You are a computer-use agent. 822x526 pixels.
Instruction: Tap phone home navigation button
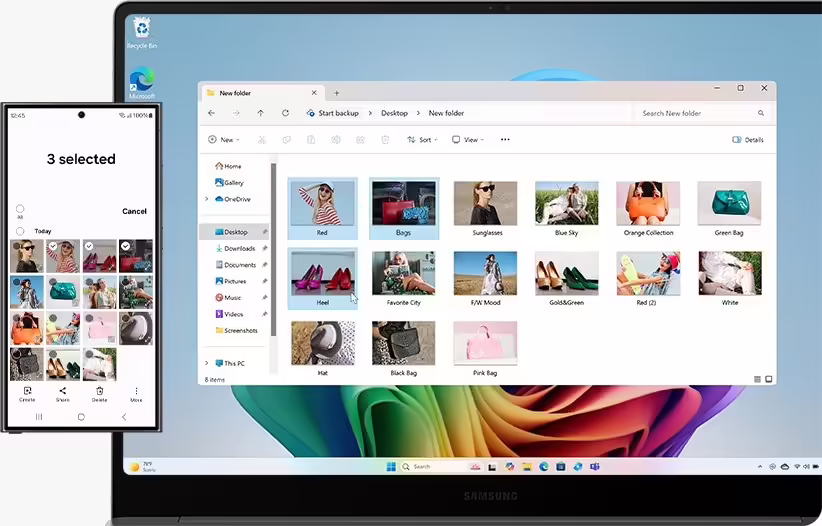(81, 417)
